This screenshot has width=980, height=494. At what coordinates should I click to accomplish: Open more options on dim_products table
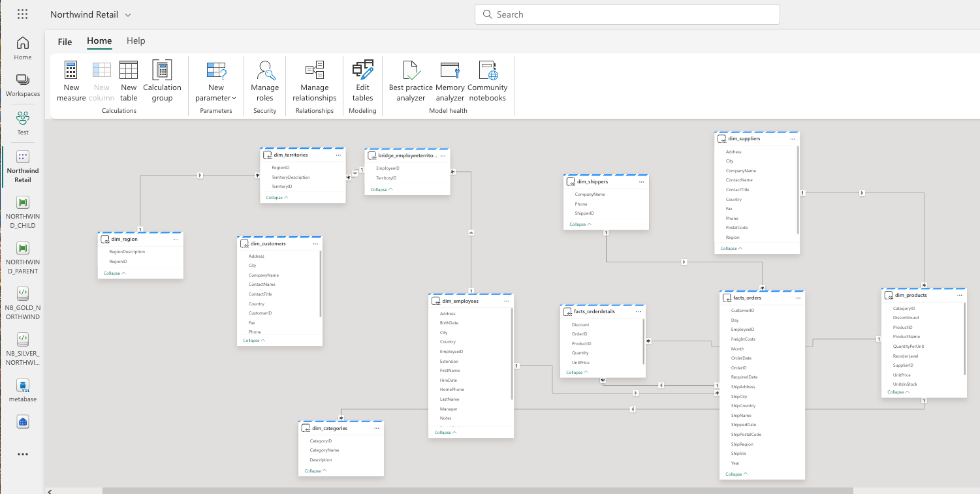[960, 295]
